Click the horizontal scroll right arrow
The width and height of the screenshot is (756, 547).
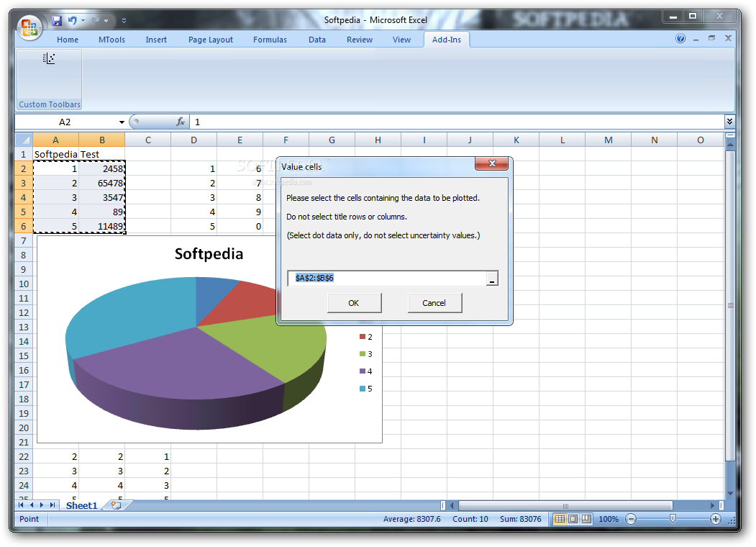[x=713, y=505]
